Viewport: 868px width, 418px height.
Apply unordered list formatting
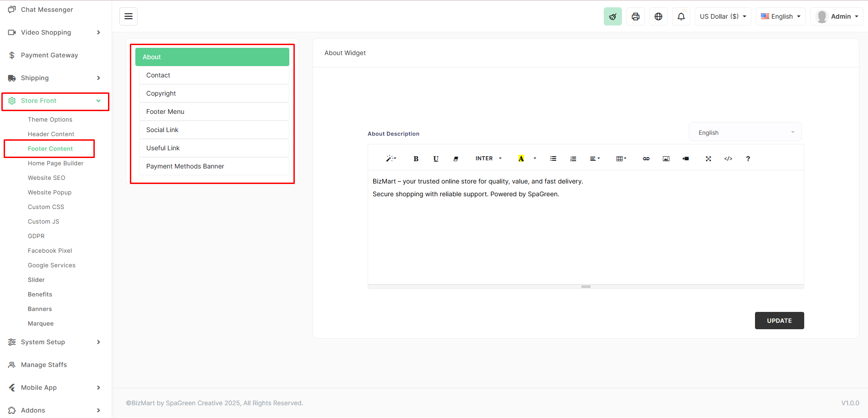click(x=553, y=158)
